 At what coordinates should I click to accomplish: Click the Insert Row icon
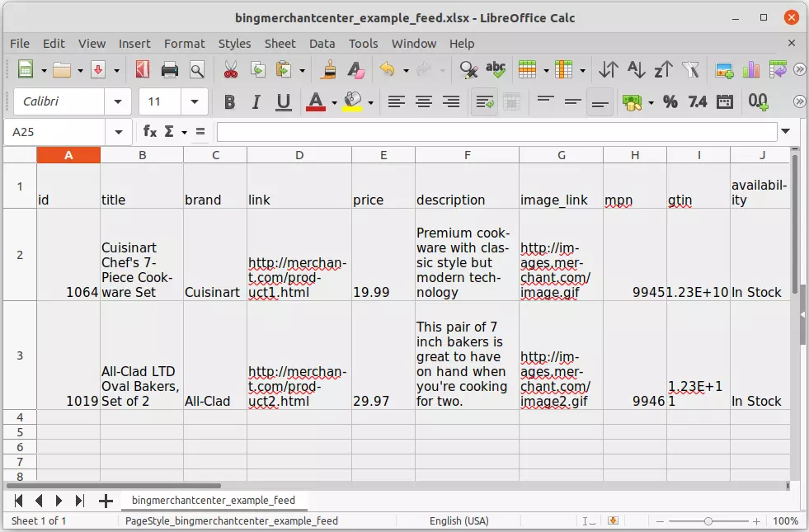(527, 69)
